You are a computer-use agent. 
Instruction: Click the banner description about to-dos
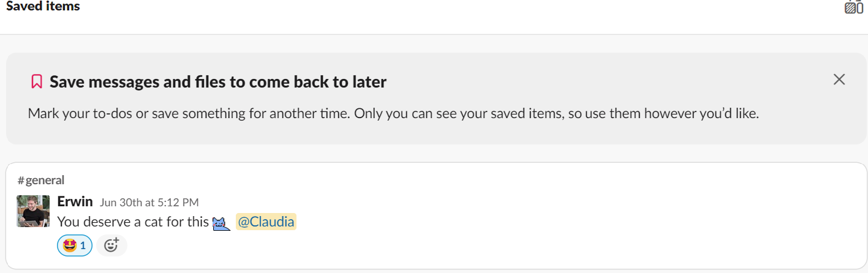[x=393, y=114]
